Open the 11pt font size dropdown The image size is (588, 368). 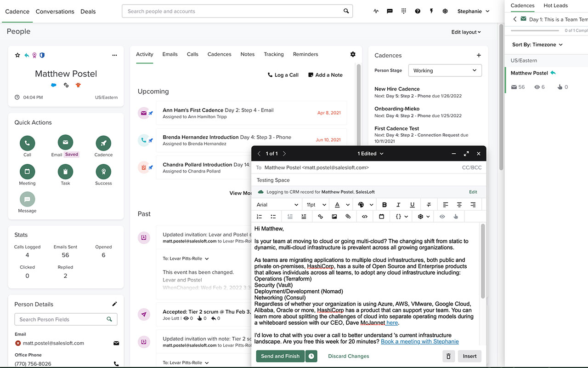(316, 205)
